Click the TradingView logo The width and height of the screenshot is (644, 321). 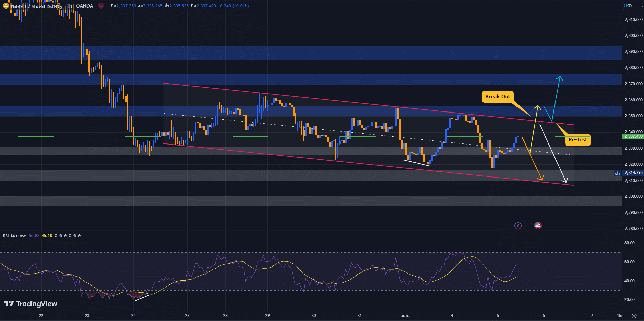(31, 304)
